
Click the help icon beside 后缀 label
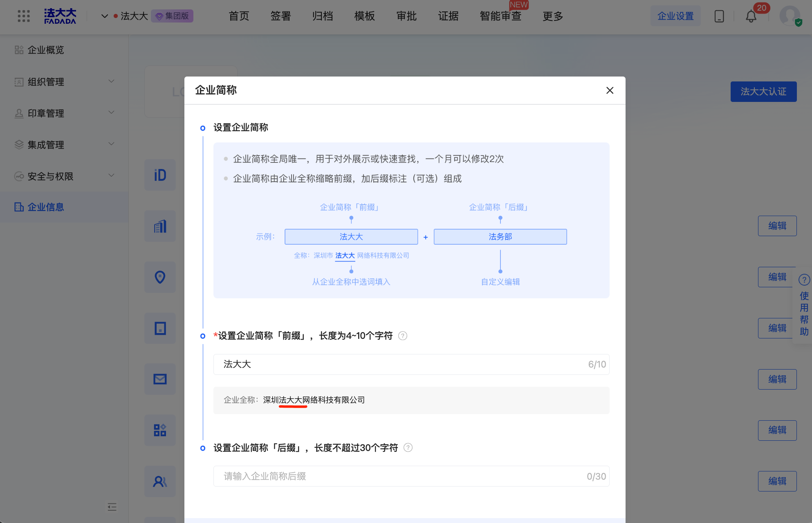click(408, 448)
